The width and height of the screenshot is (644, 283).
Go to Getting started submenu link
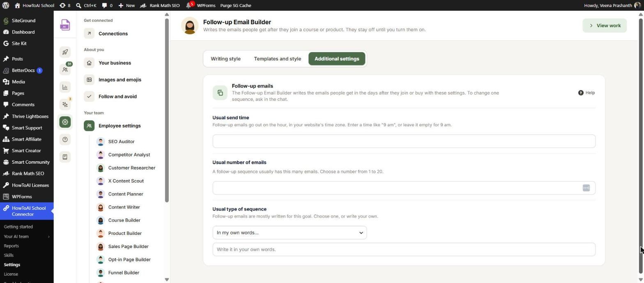pos(18,227)
